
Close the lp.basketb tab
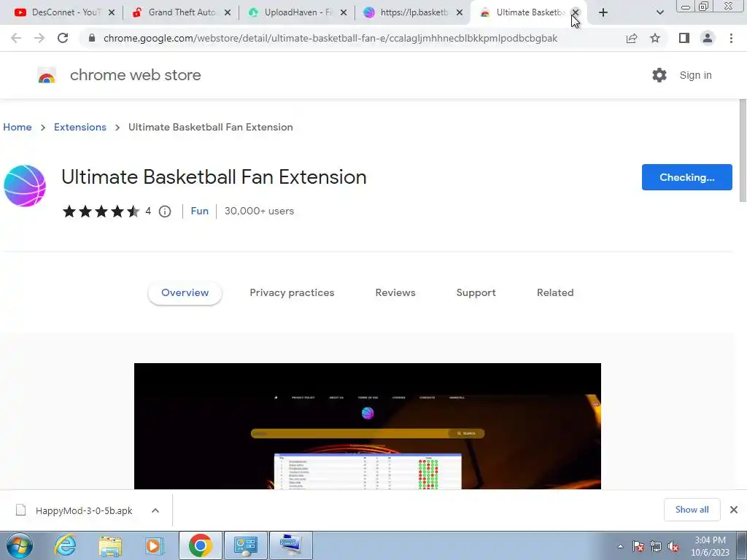point(460,12)
